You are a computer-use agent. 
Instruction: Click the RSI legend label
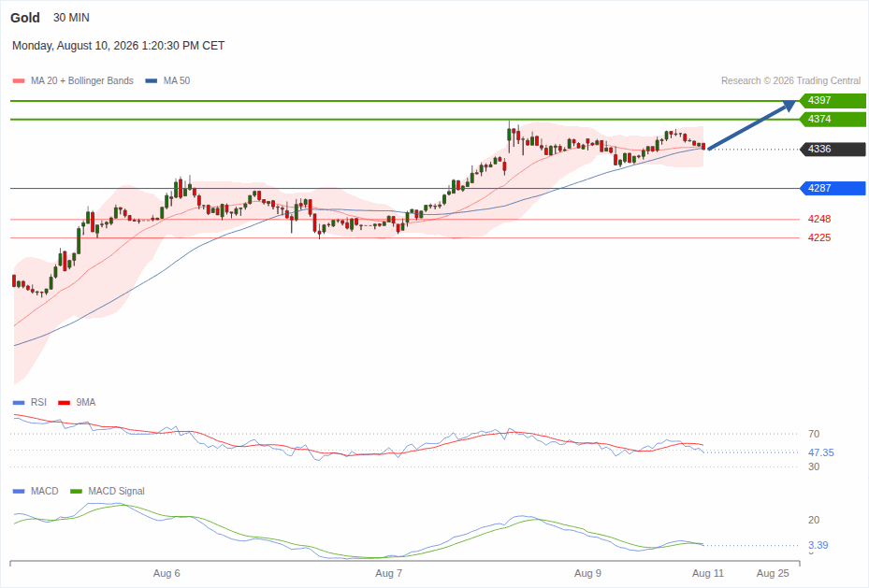(38, 403)
